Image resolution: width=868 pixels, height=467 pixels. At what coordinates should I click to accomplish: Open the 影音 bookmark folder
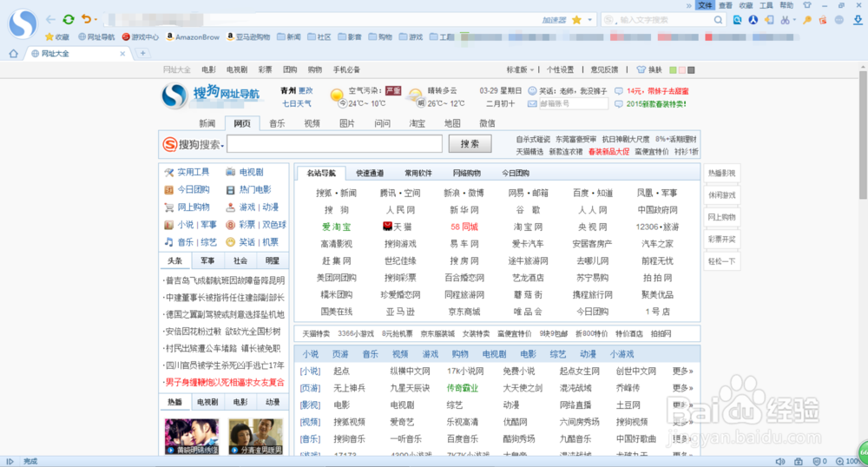tap(350, 37)
